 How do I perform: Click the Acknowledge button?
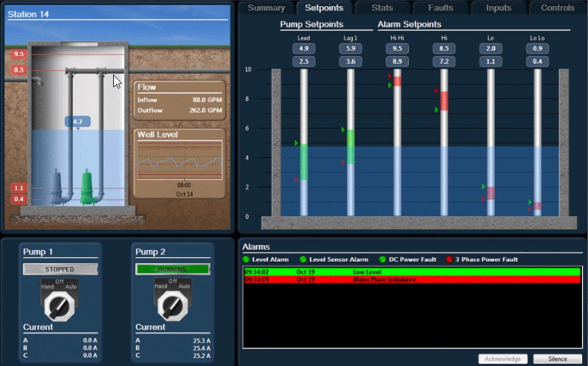pos(502,358)
